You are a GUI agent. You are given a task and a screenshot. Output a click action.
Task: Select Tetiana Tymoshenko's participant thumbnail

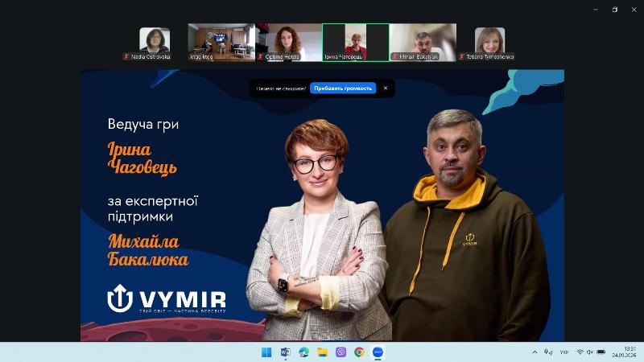point(489,43)
